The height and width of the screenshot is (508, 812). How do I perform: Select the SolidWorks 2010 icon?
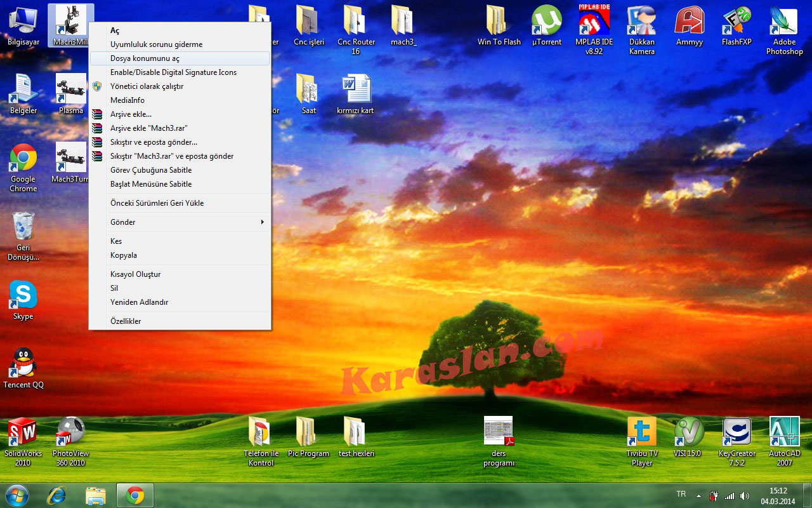[23, 442]
